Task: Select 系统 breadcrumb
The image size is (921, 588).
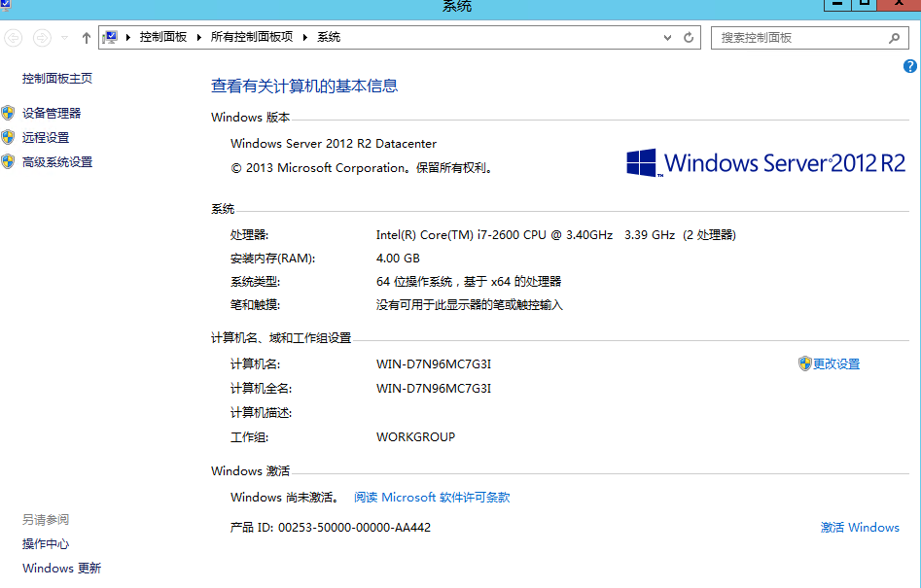Action: click(x=329, y=37)
